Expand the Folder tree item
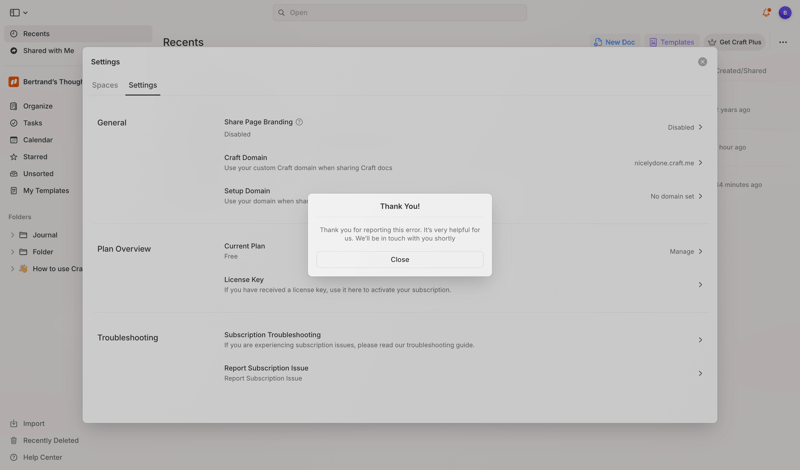 pos(12,252)
